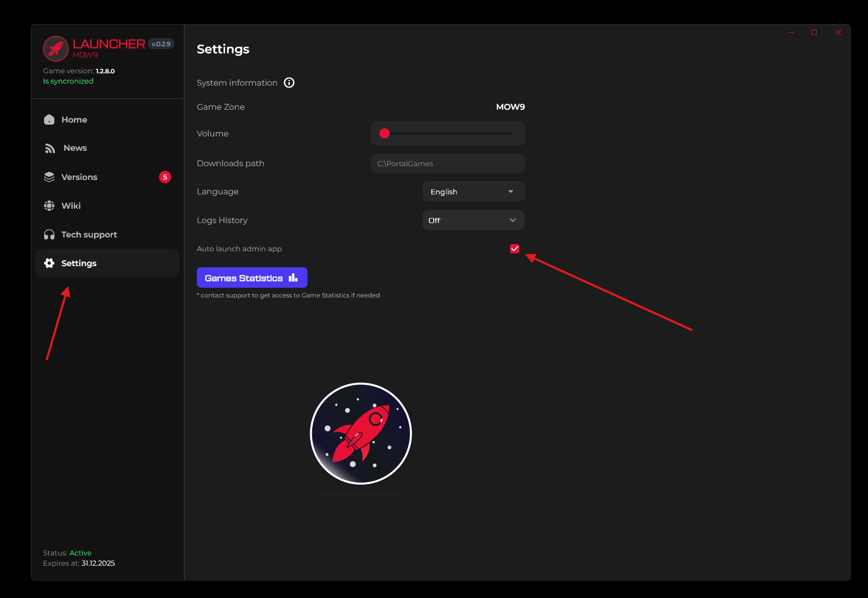The width and height of the screenshot is (868, 598).
Task: Click the Settings gear icon
Action: (x=49, y=263)
